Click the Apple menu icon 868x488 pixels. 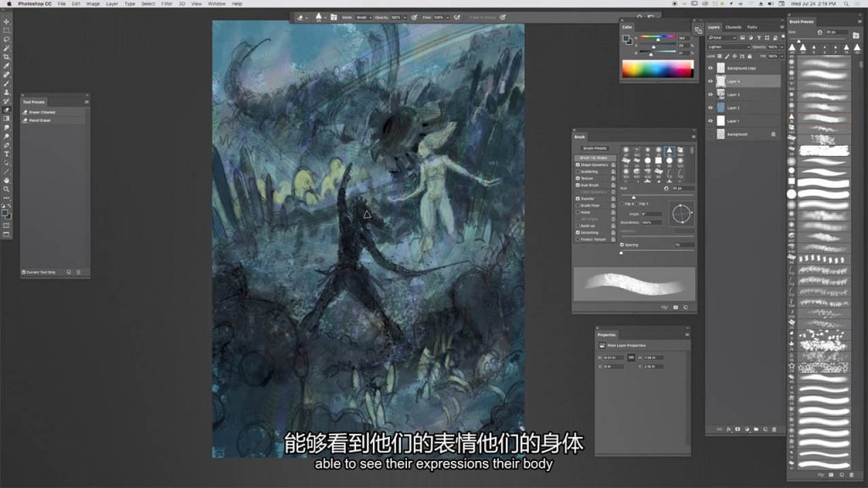coord(8,4)
